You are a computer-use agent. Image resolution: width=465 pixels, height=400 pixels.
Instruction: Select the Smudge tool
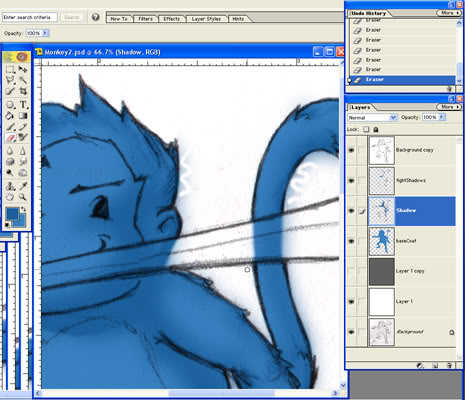(x=23, y=162)
